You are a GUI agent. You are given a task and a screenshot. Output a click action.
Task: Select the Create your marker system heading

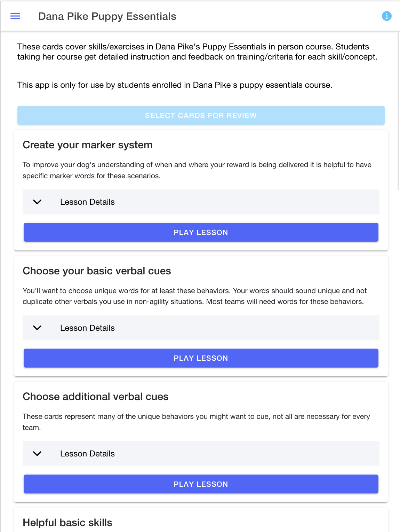[x=88, y=145]
